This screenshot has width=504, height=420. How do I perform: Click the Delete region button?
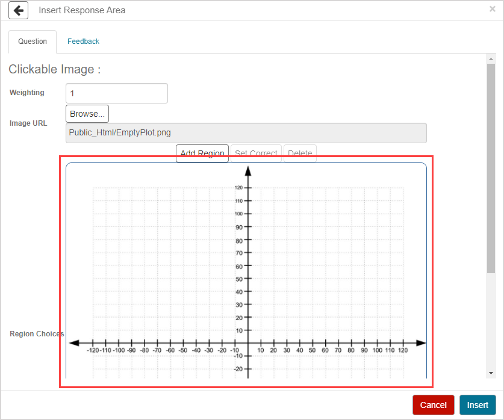[x=300, y=153]
